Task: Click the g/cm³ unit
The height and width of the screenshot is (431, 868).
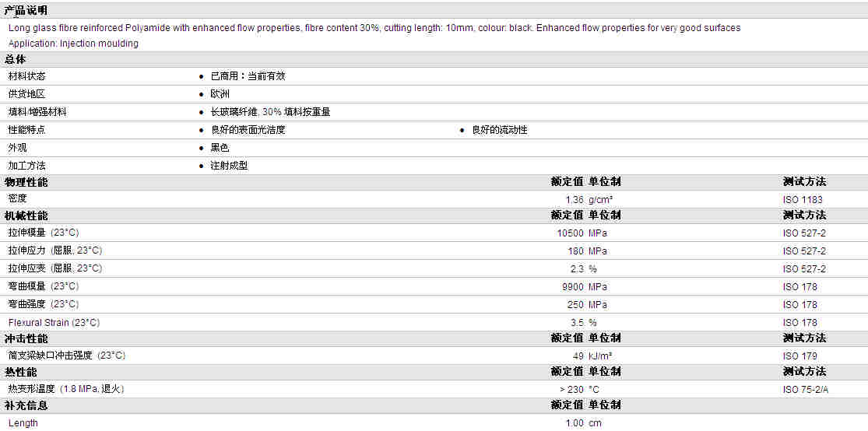Action: (601, 200)
